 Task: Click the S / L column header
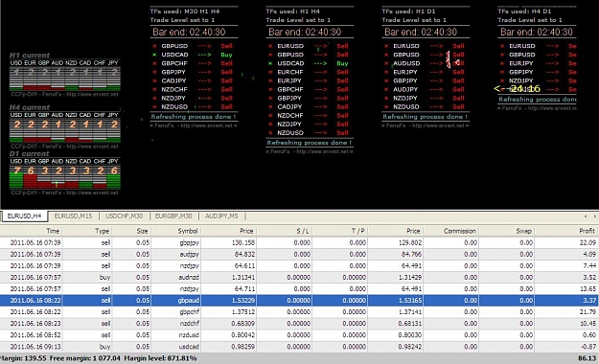click(x=285, y=231)
